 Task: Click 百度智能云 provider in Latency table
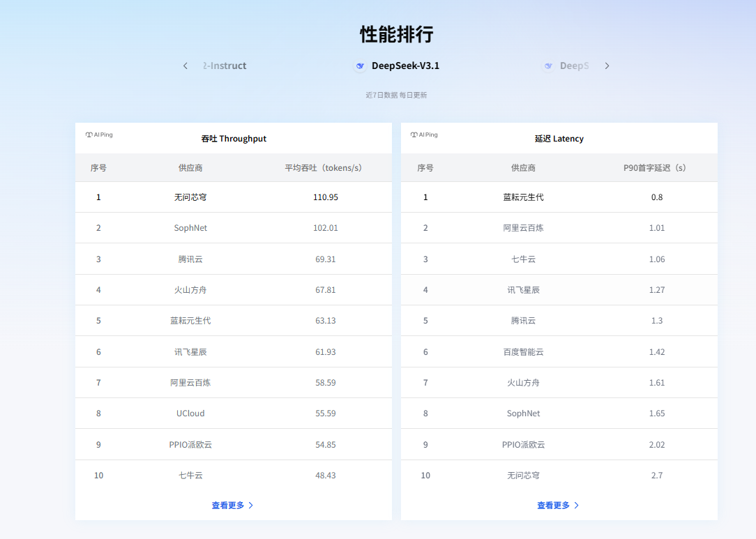click(x=523, y=352)
